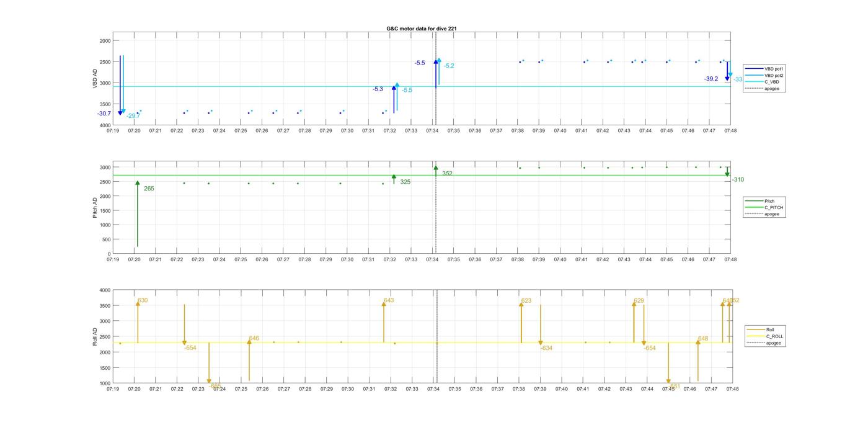Select the "629" roll data label
Screen dimensions: 868x430
[x=639, y=301]
